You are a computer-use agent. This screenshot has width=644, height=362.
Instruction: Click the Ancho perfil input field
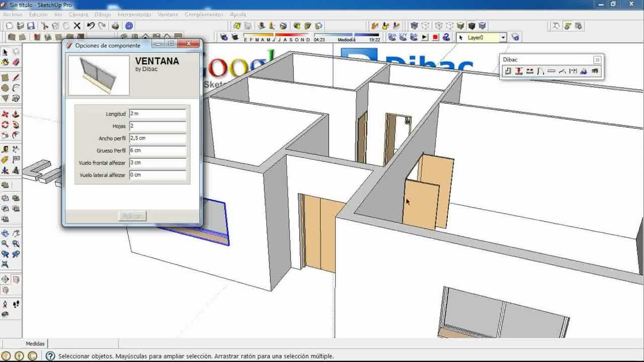pyautogui.click(x=157, y=138)
